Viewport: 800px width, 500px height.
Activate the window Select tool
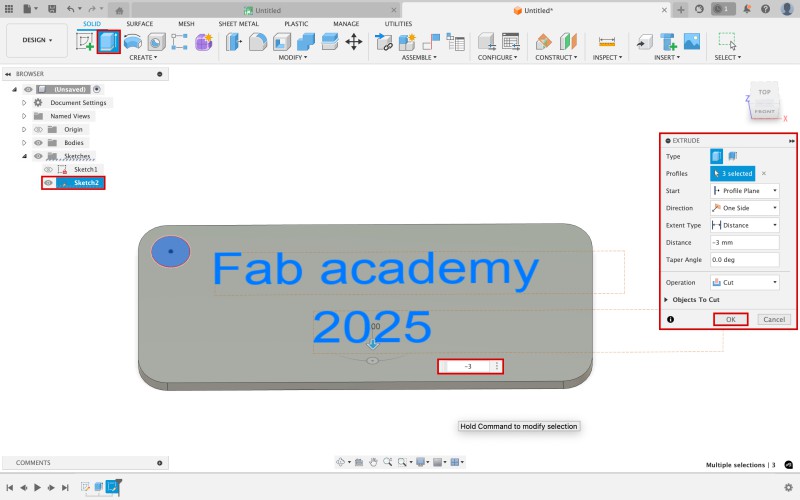click(727, 42)
